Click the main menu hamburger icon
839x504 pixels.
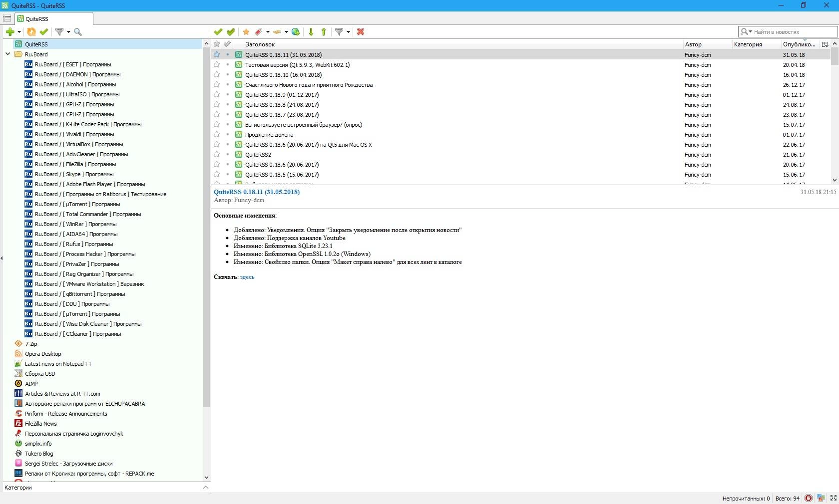[x=7, y=18]
